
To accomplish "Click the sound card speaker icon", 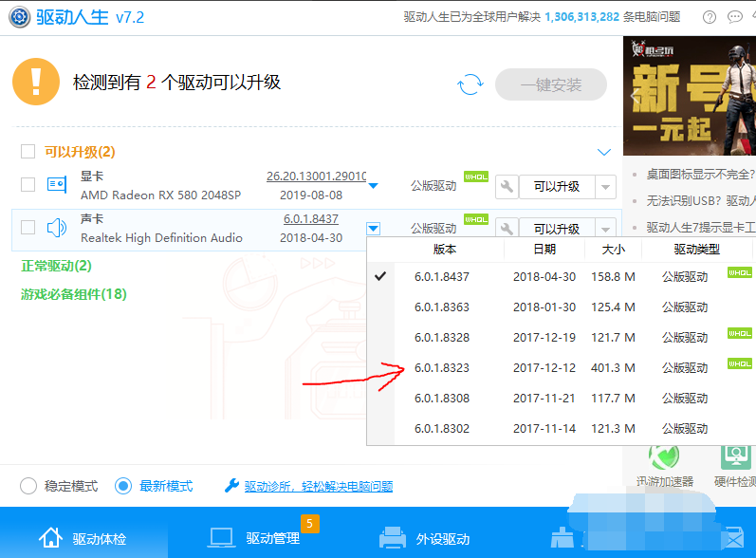I will [x=57, y=228].
